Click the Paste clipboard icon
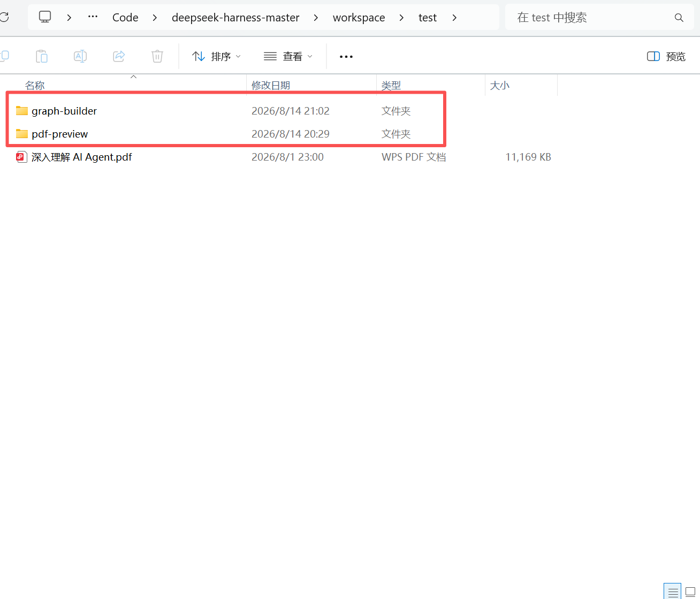Screen dimensions: 700x599 coord(41,56)
